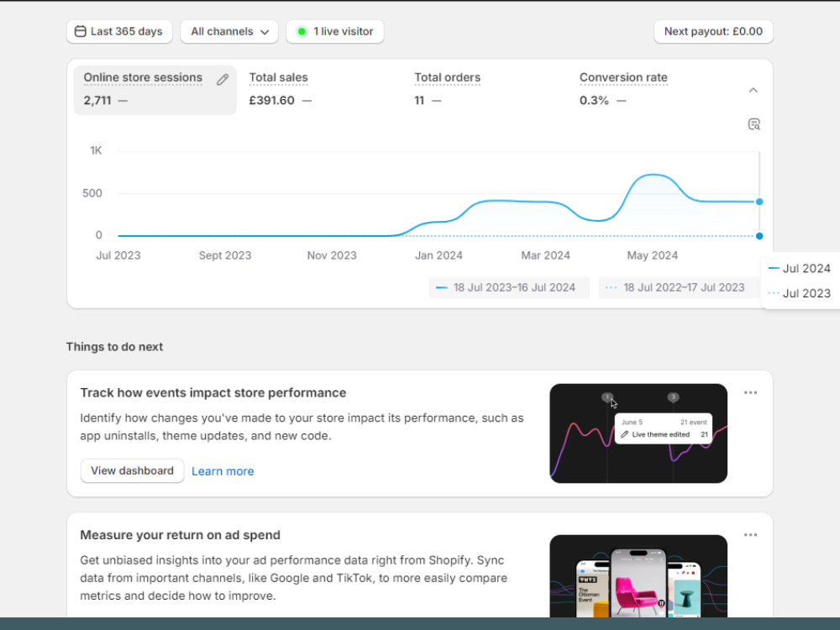The height and width of the screenshot is (630, 840).
Task: Click the 1K y-axis label
Action: [96, 150]
